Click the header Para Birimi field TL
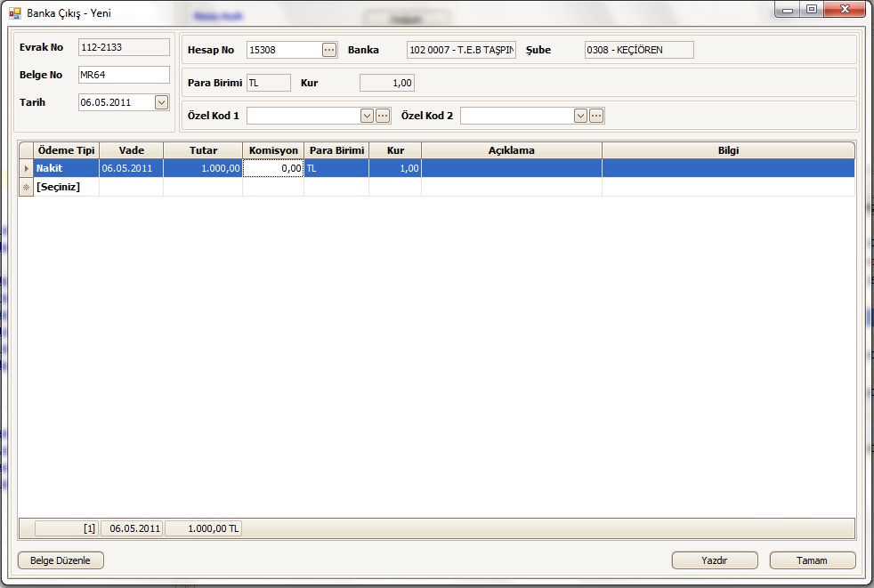Screen dimensions: 874x588 269,83
